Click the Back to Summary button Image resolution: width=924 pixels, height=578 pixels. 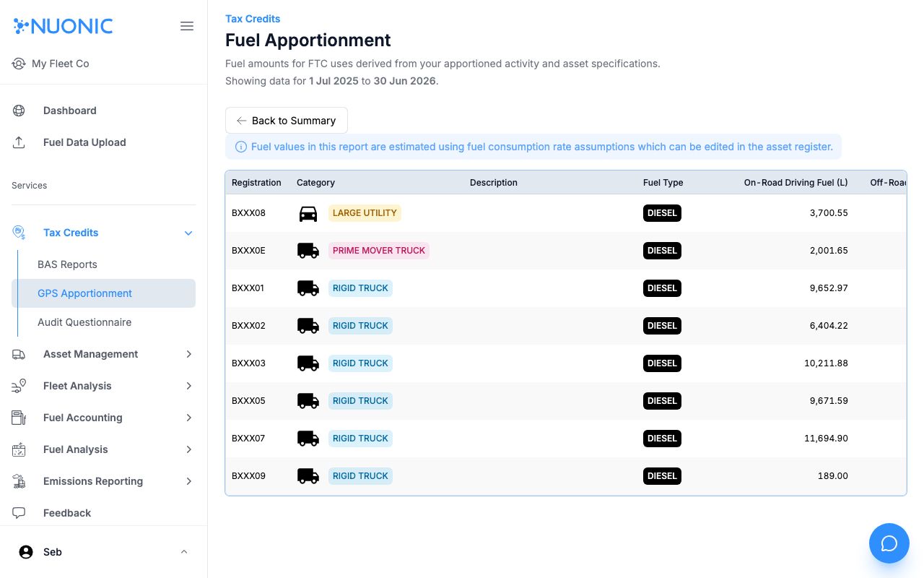pyautogui.click(x=287, y=121)
